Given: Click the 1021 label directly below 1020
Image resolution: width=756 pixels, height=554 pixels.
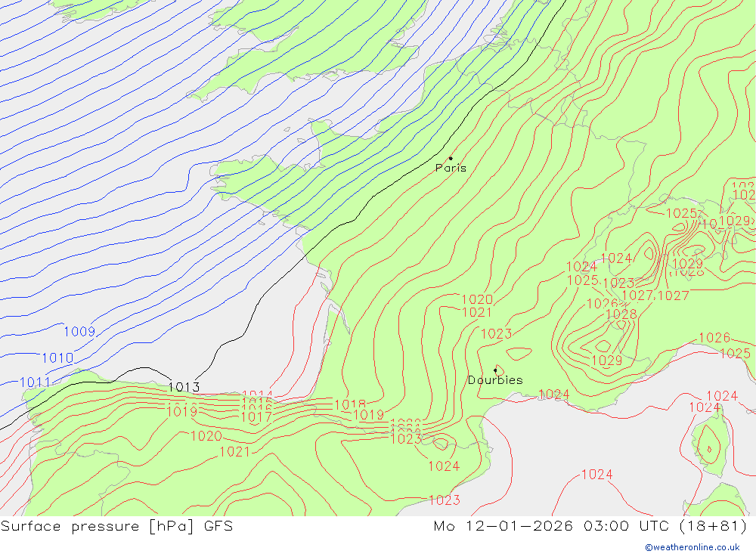Looking at the screenshot, I should click(x=477, y=312).
